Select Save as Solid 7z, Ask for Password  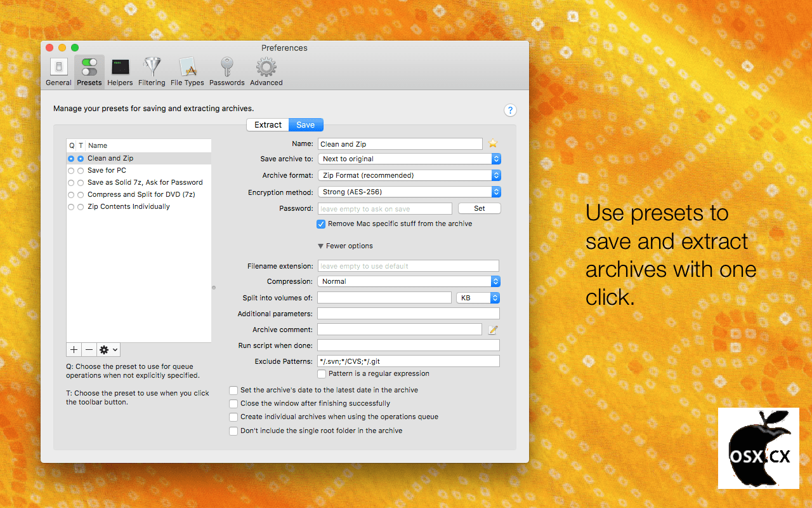(x=139, y=183)
